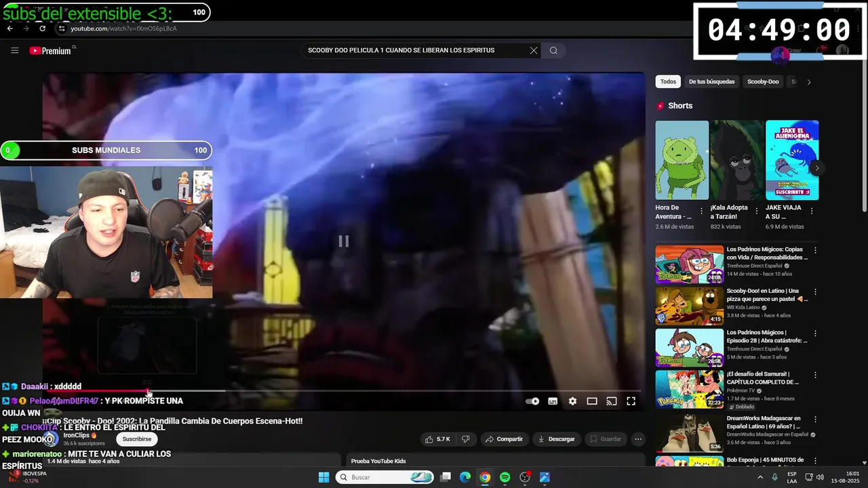This screenshot has height=488, width=868.
Task: Click the Suscribirse button
Action: coord(137,439)
